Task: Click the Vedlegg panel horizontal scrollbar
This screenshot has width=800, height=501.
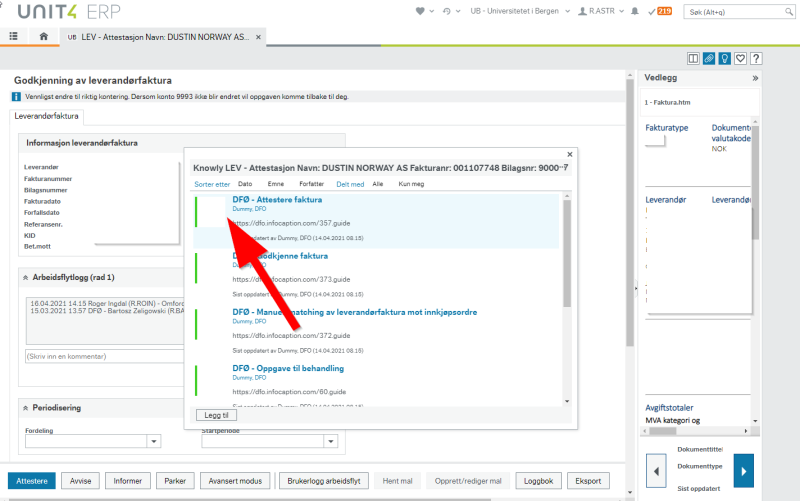Action: coord(662,431)
